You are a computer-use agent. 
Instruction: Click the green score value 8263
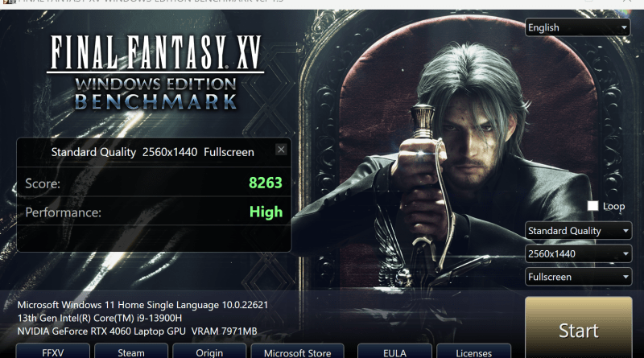tap(266, 183)
